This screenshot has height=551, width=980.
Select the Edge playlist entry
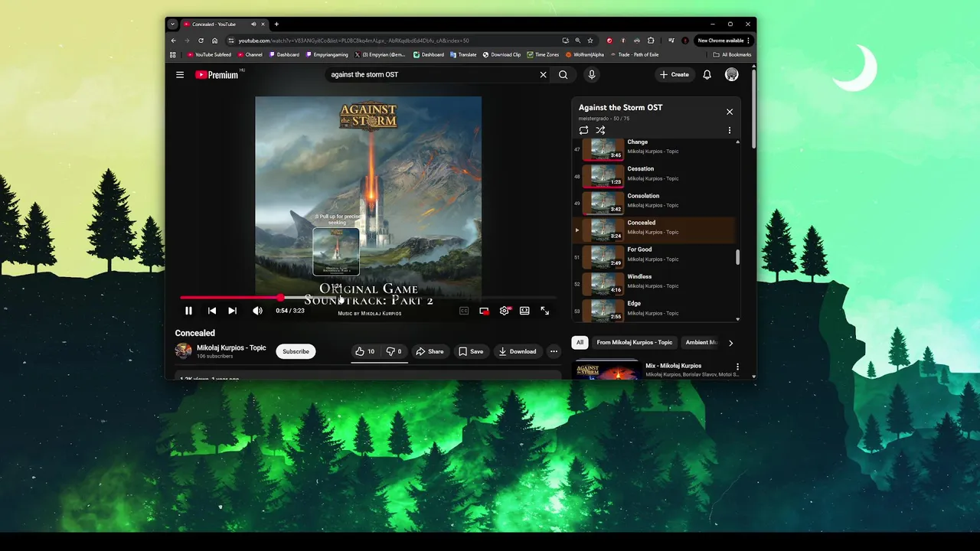[655, 310]
